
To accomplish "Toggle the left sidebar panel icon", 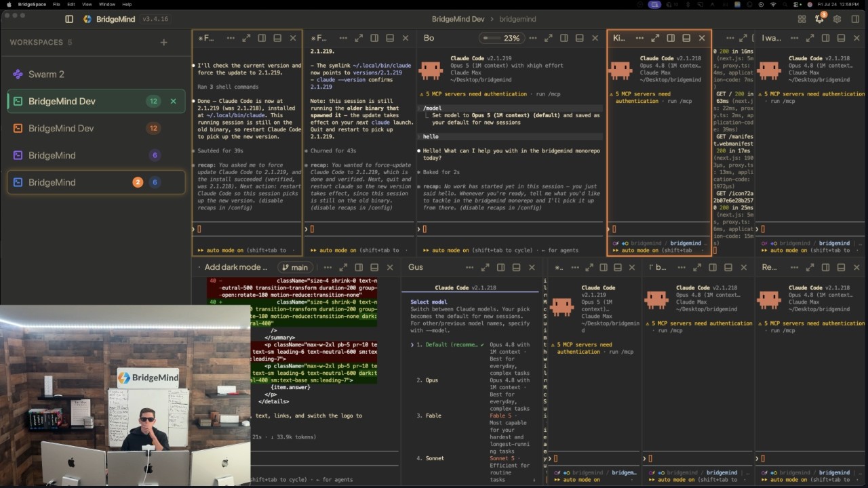I will coord(69,19).
